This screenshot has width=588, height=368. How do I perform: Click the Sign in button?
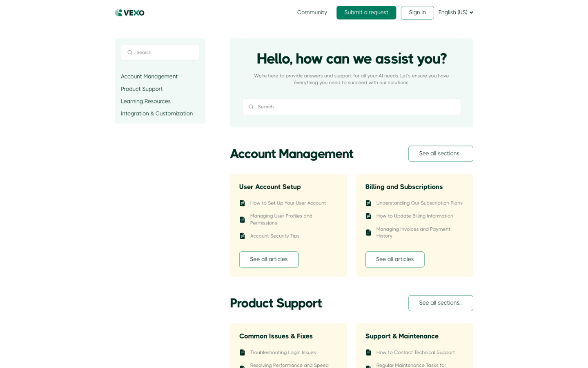coord(417,13)
